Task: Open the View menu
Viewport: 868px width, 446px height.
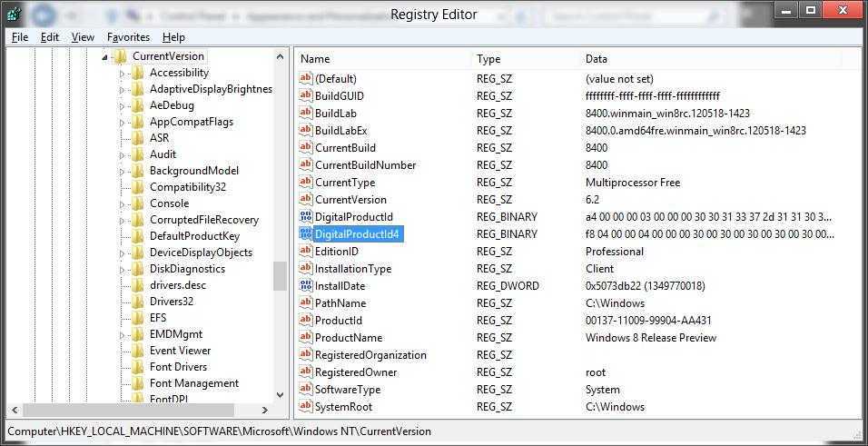Action: pos(83,37)
